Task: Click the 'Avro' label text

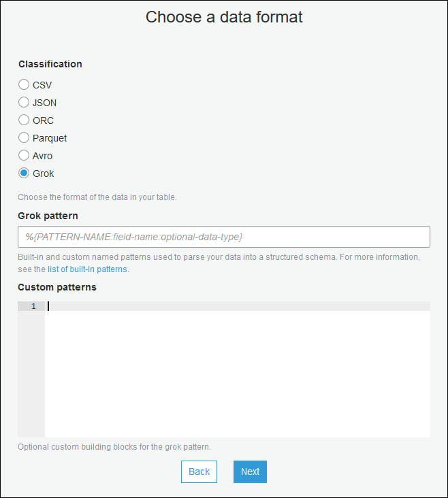Action: [42, 156]
